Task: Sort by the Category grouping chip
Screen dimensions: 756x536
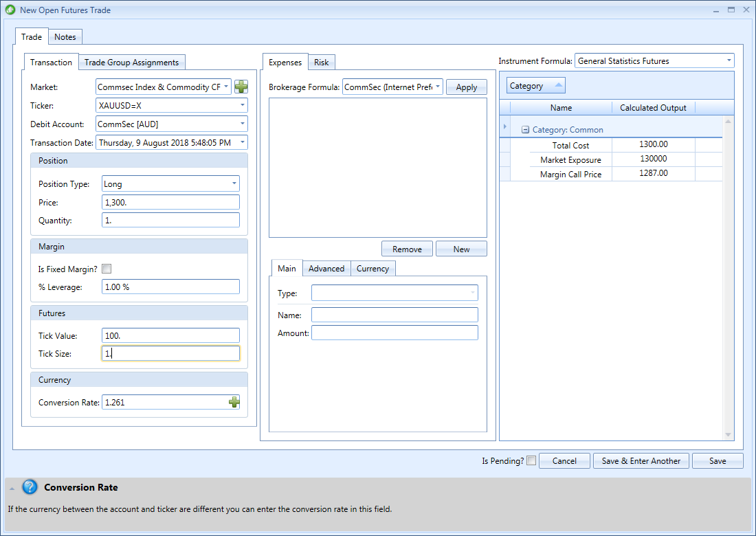Action: pos(535,86)
